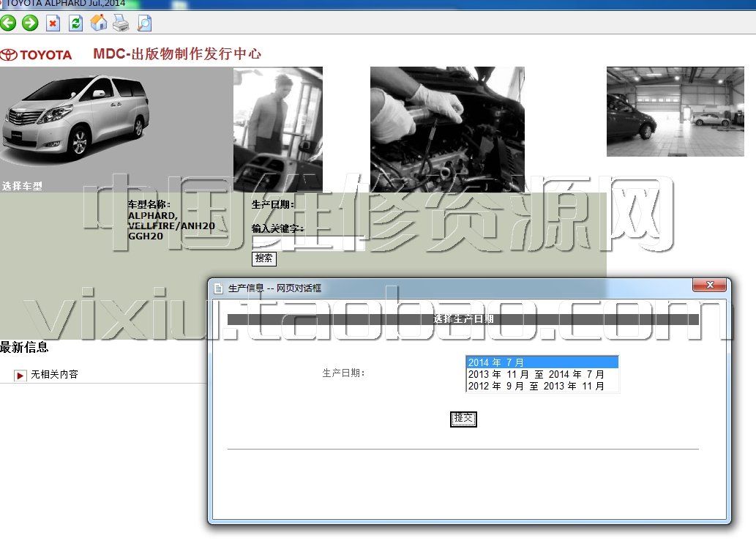
Task: Go forward with the green forward arrow
Action: coord(30,23)
